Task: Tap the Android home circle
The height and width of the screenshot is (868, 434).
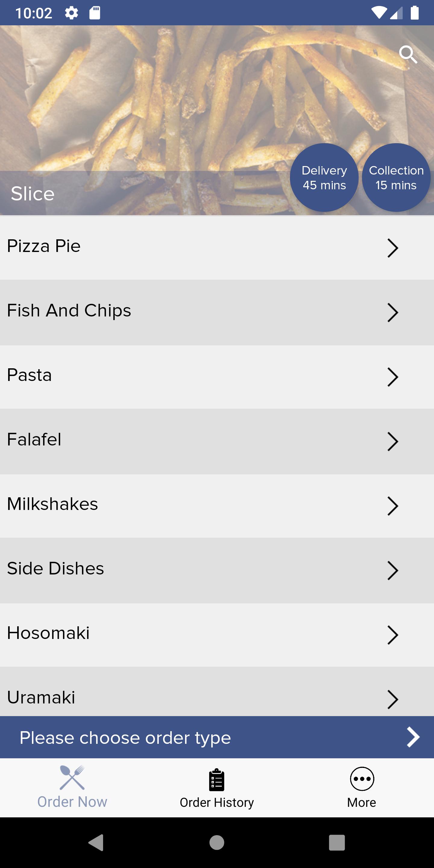Action: click(x=217, y=843)
